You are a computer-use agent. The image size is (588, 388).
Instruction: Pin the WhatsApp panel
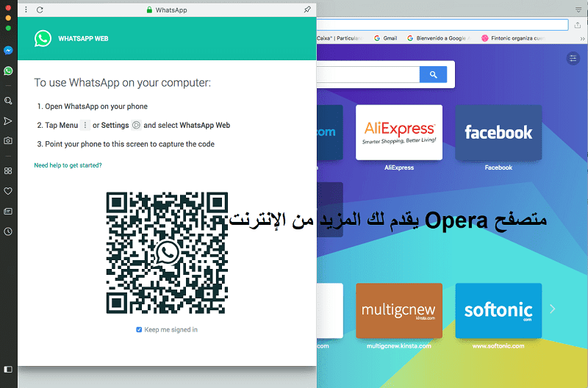click(x=307, y=10)
